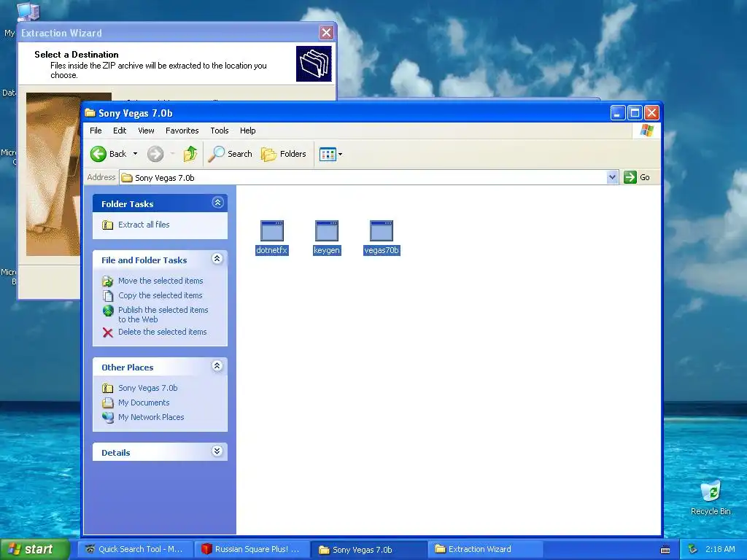Screen dimensions: 747x560
Task: Click the Go button
Action: (x=637, y=177)
